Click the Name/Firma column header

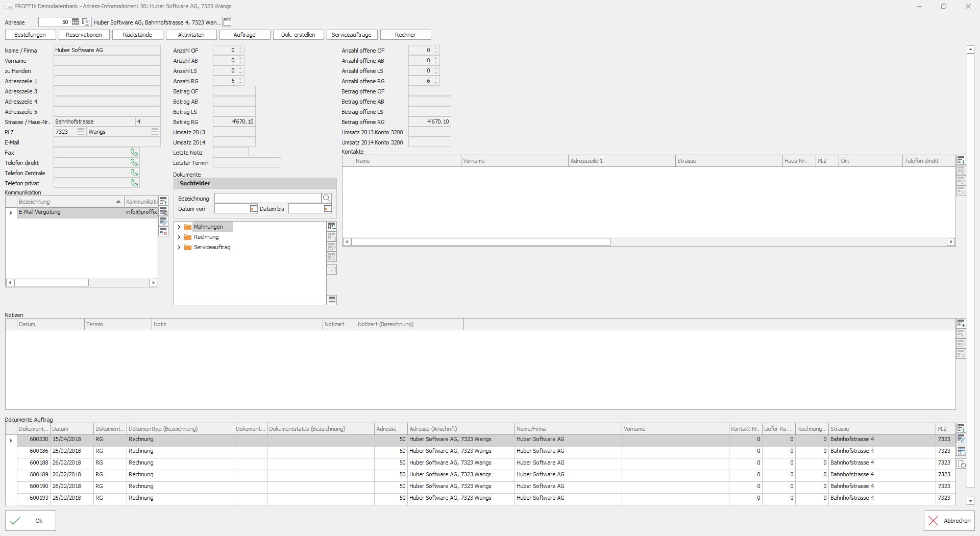tap(568, 429)
